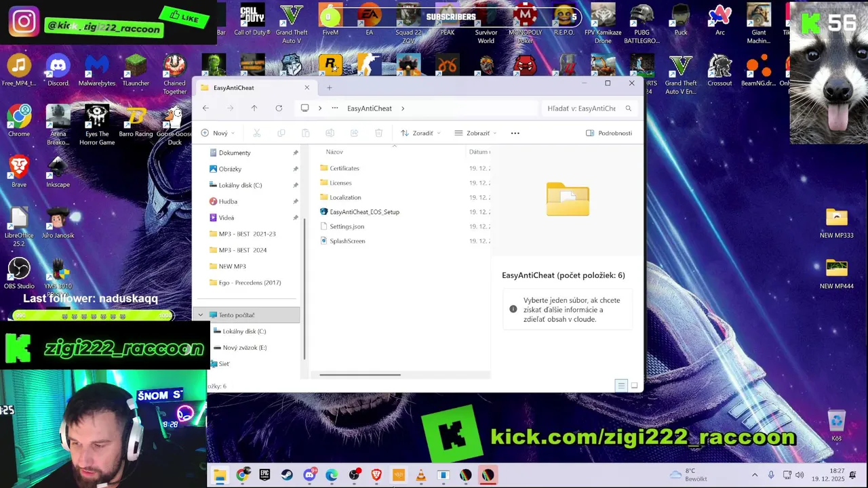
Task: Open Barro Racing desktop shortcut
Action: coord(136,121)
